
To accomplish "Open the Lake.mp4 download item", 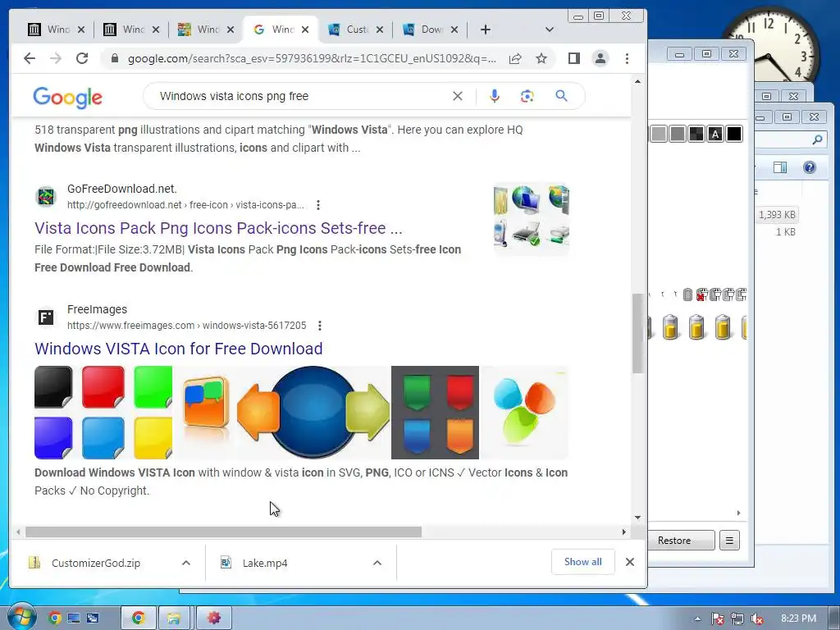I will pyautogui.click(x=265, y=563).
